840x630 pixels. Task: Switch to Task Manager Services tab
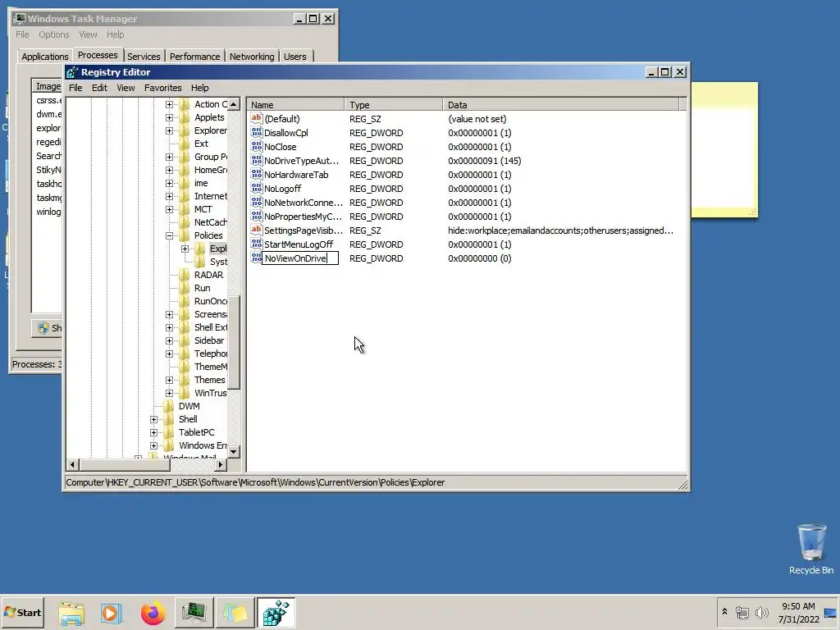pos(144,57)
